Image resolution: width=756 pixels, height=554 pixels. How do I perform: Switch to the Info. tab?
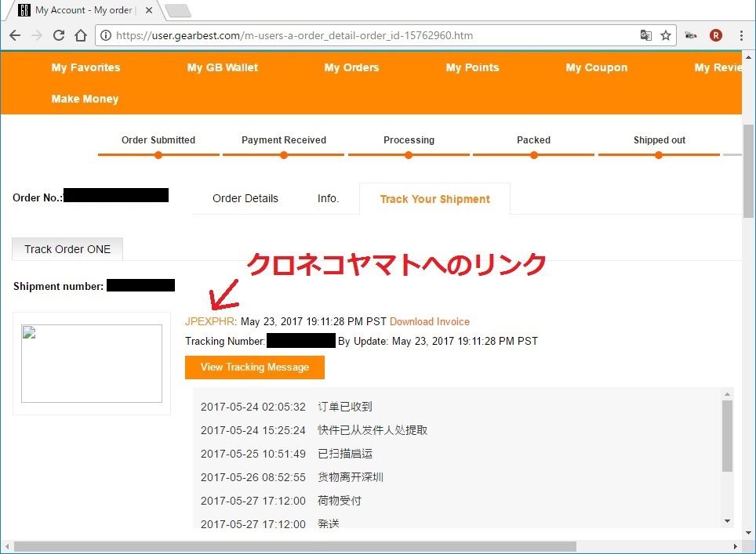tap(328, 198)
